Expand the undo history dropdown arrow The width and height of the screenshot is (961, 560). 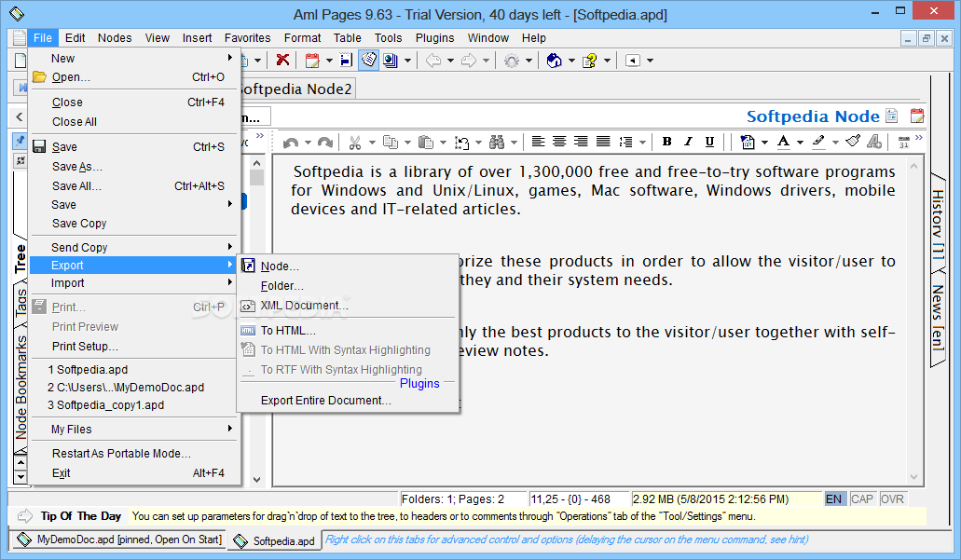pyautogui.click(x=308, y=143)
